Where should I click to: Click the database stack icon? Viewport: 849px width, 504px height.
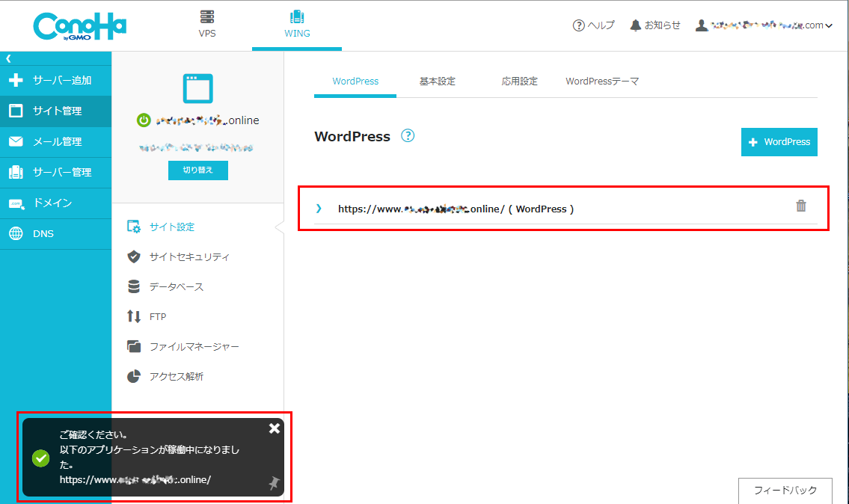point(134,286)
